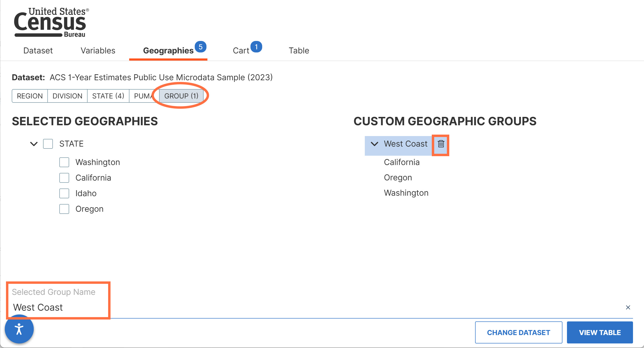Click the VIEW TABLE button
The height and width of the screenshot is (348, 644).
pos(600,332)
